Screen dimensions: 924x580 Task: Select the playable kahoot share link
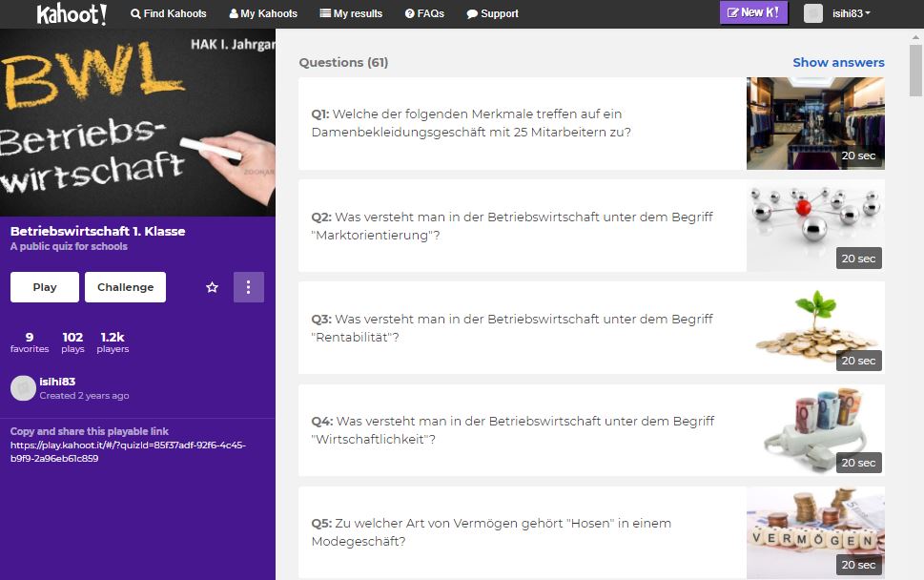[x=128, y=451]
